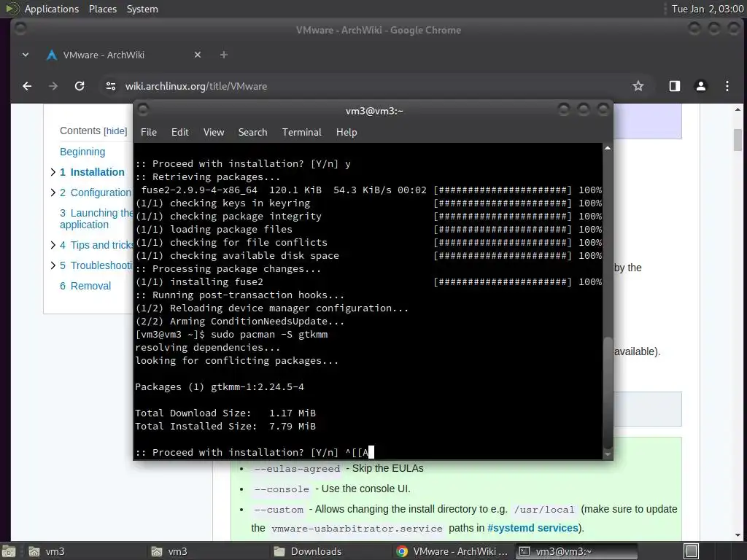Screen dimensions: 747x560
Task: Reload the ArchWiki page
Action: click(x=80, y=86)
